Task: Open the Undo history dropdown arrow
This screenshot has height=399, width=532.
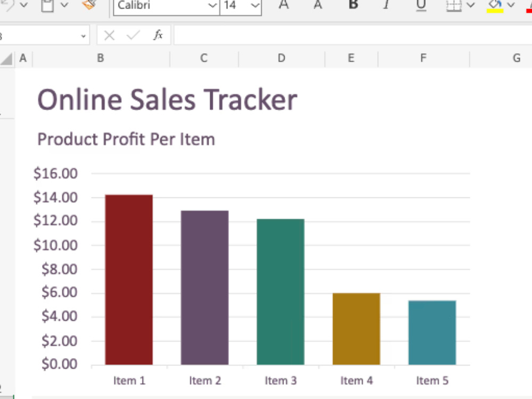Action: (23, 5)
